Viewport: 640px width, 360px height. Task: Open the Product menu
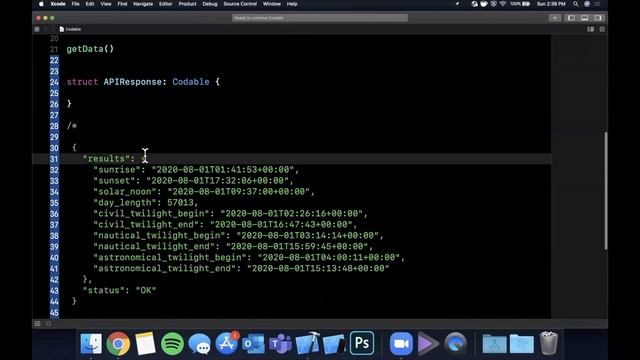click(187, 4)
